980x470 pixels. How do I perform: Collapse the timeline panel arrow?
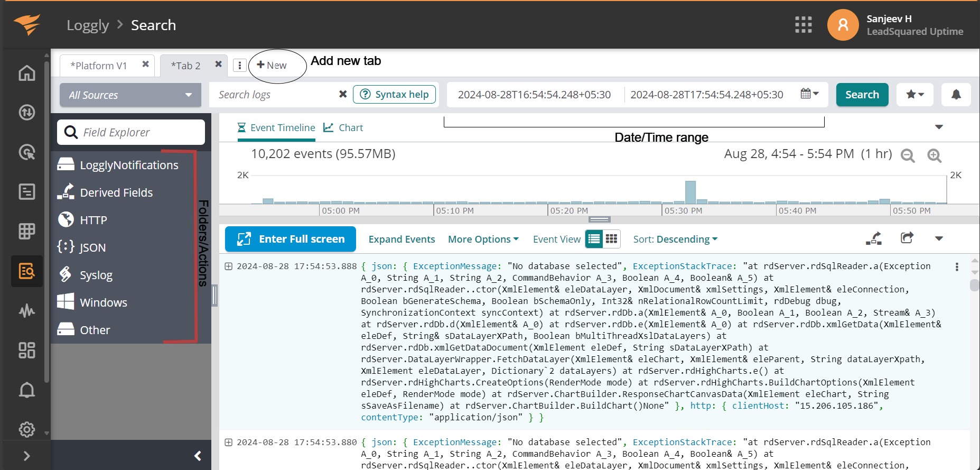[x=939, y=127]
